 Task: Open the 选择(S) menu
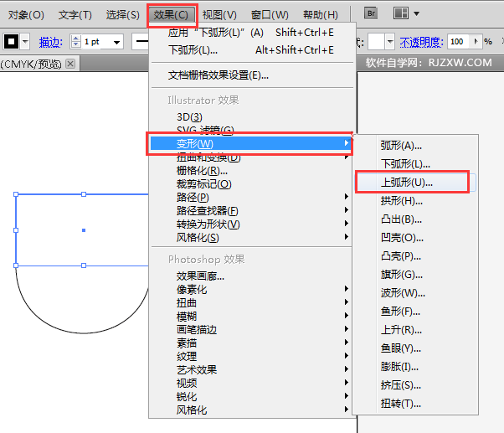click(x=123, y=15)
